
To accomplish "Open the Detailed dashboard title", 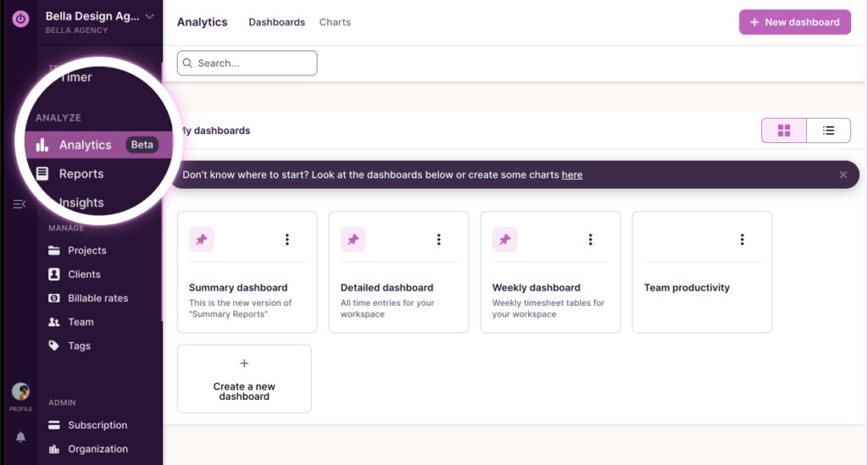I will (387, 287).
